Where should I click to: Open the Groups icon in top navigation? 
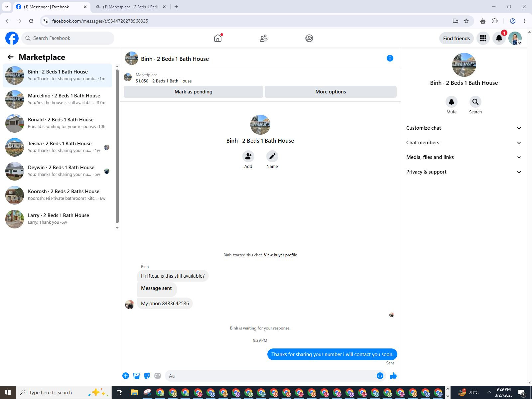click(x=309, y=38)
